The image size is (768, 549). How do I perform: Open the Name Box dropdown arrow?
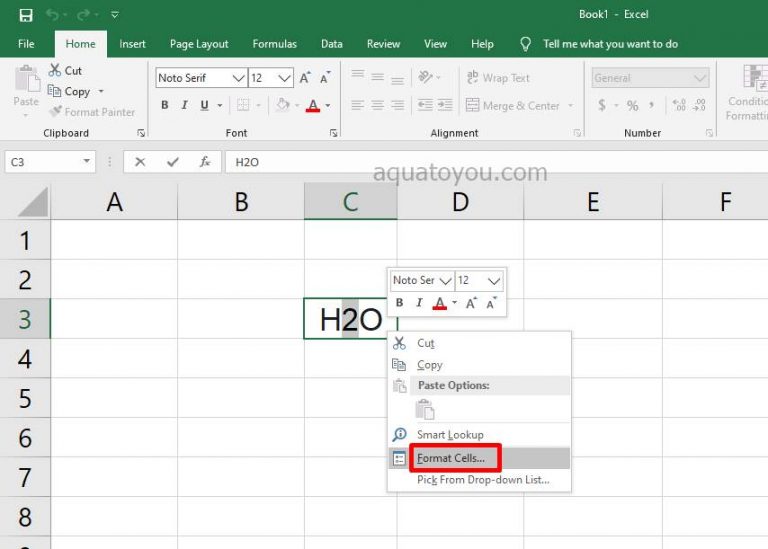(x=87, y=161)
